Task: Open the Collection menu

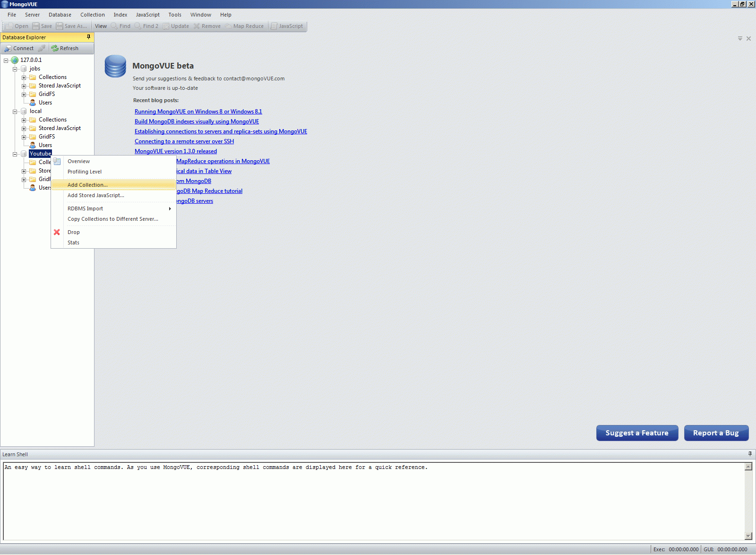Action: click(93, 15)
